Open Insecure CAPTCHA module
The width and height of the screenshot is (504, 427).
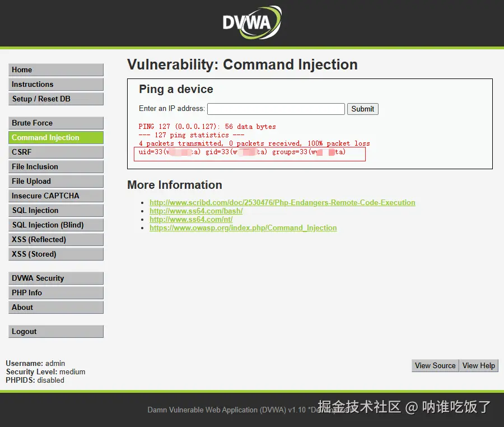coord(56,196)
